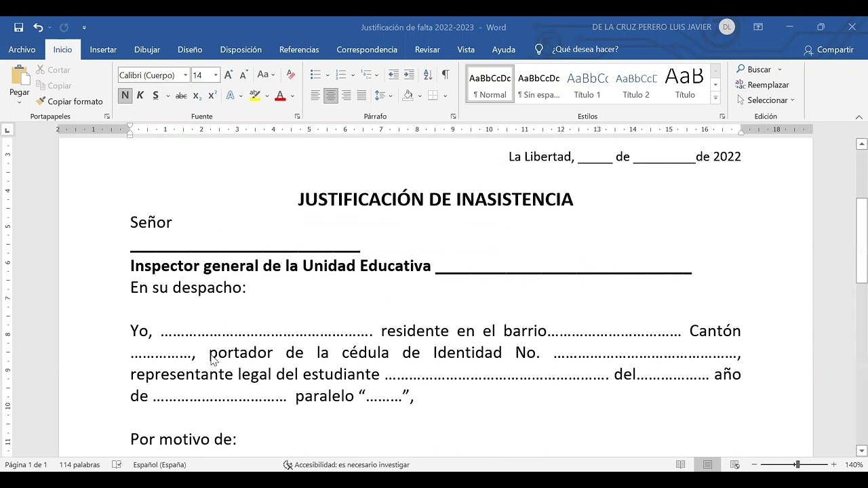This screenshot has height=488, width=868.
Task: Open the font size 14 dropdown
Action: pos(216,75)
